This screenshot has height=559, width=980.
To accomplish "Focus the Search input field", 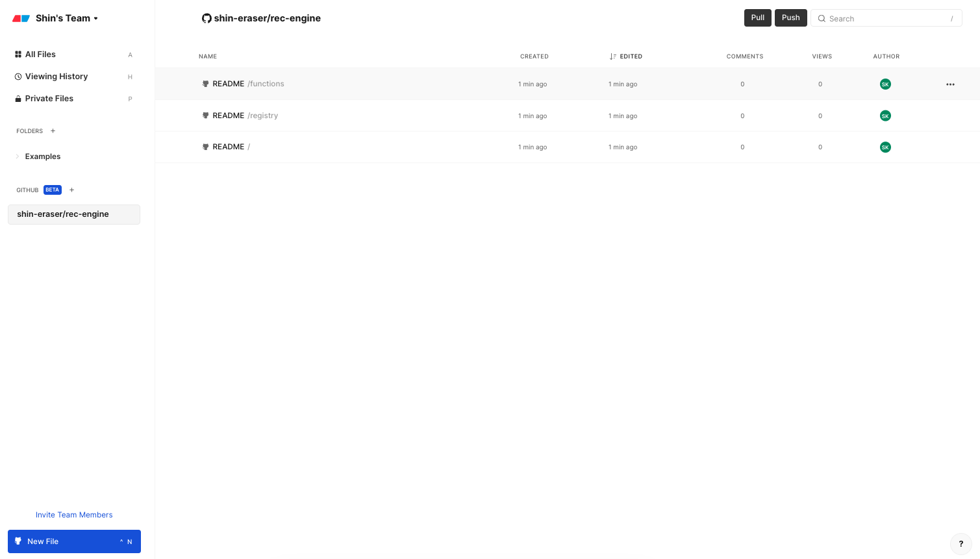I will [x=886, y=18].
